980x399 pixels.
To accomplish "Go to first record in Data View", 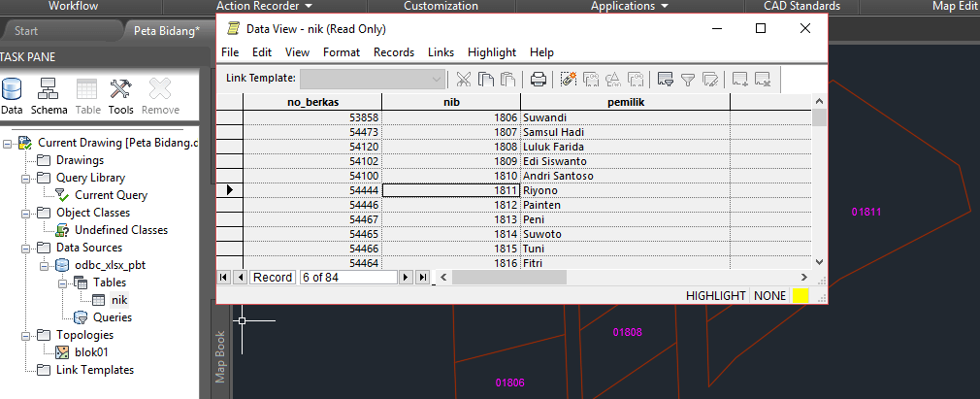I will pyautogui.click(x=224, y=277).
